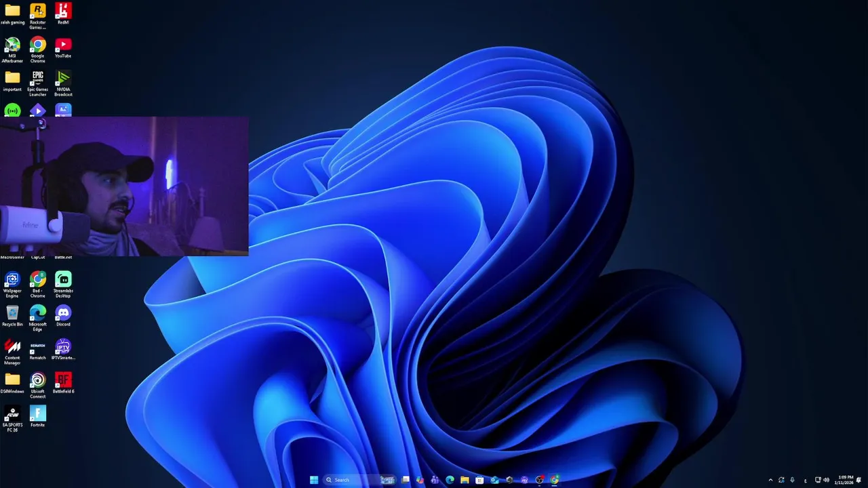
Task: Select the RedM desktop shortcut
Action: pos(63,14)
